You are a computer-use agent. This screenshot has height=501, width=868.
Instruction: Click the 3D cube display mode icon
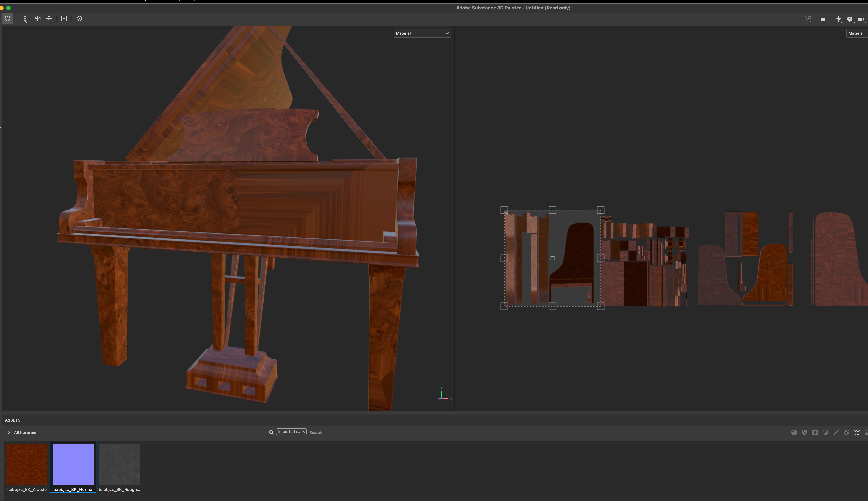850,20
